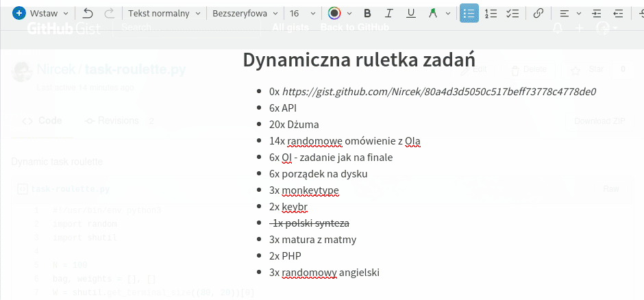Screen dimensions: 644x300
Task: Apply the green highlighter
Action: pyautogui.click(x=432, y=13)
